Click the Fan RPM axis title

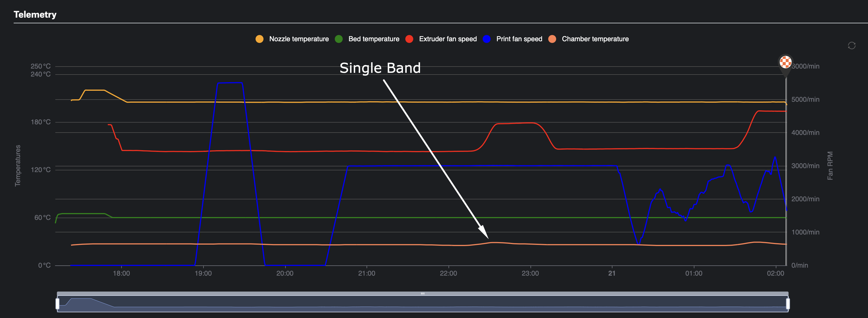tap(830, 166)
